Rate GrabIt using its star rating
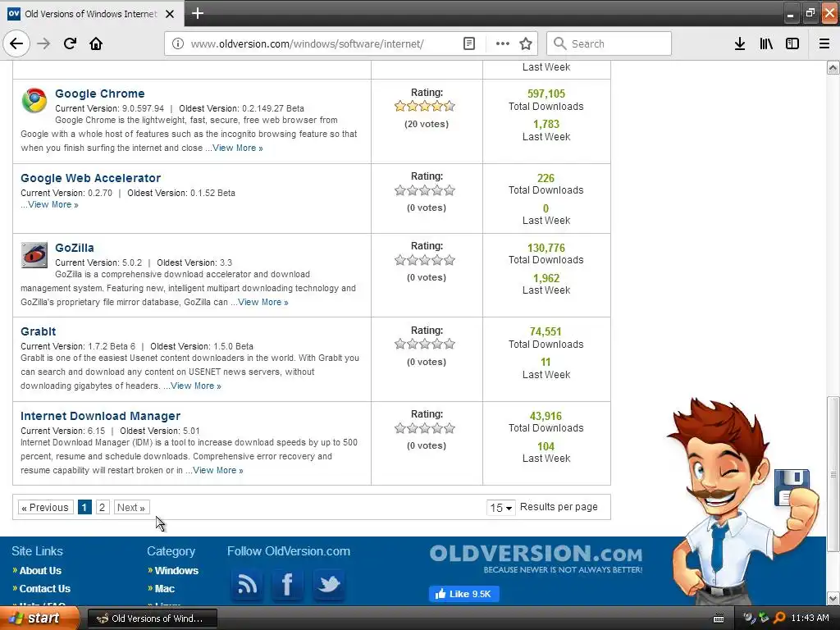This screenshot has width=840, height=630. point(425,344)
